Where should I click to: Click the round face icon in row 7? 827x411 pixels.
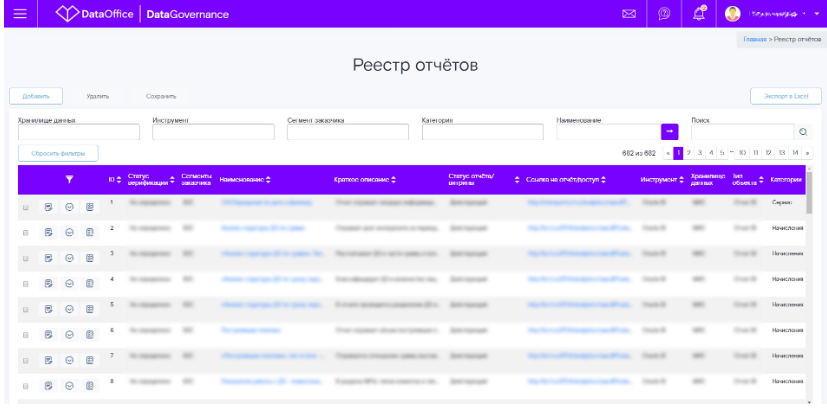pyautogui.click(x=69, y=360)
